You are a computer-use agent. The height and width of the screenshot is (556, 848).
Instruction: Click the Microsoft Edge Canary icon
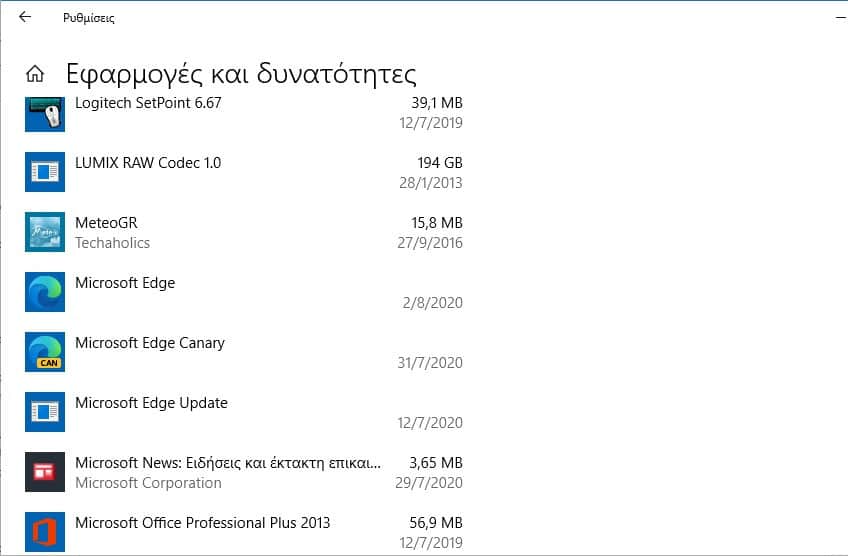[45, 352]
